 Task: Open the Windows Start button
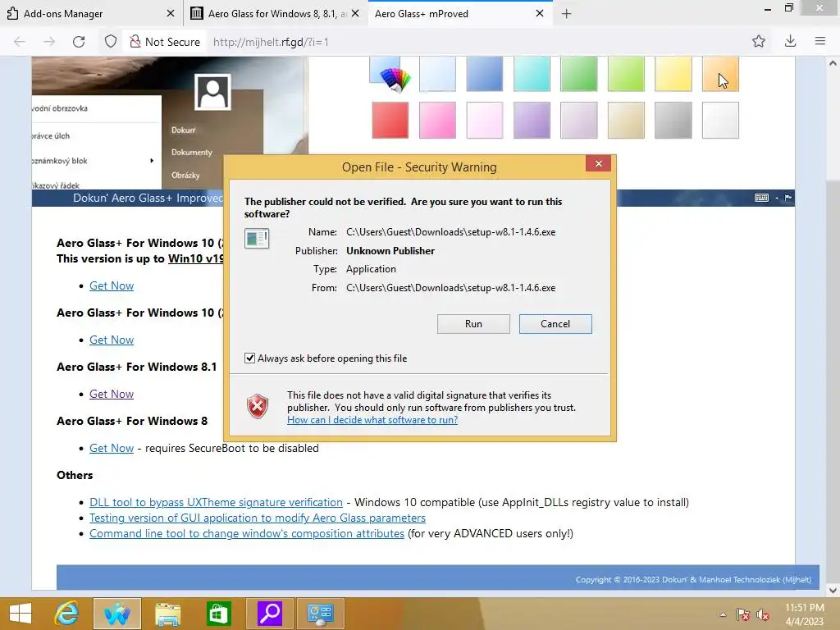click(21, 614)
